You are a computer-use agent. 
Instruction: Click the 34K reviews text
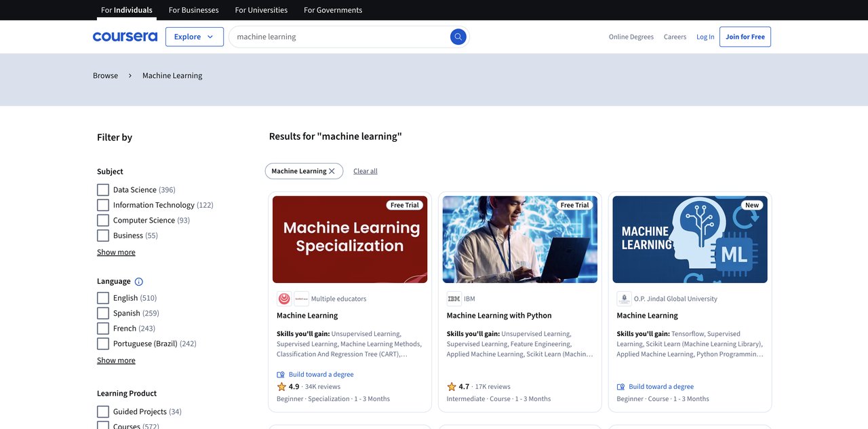click(323, 387)
